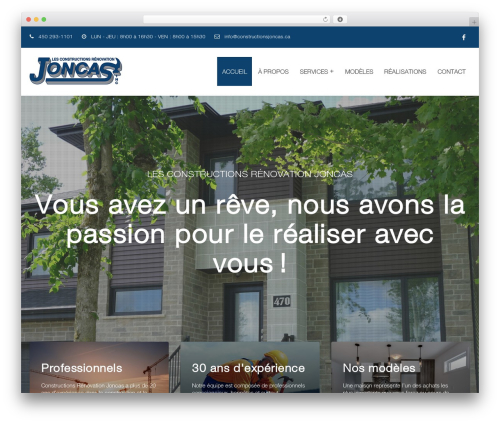This screenshot has height=423, width=500.
Task: Open the CONTACT page
Action: 452,71
